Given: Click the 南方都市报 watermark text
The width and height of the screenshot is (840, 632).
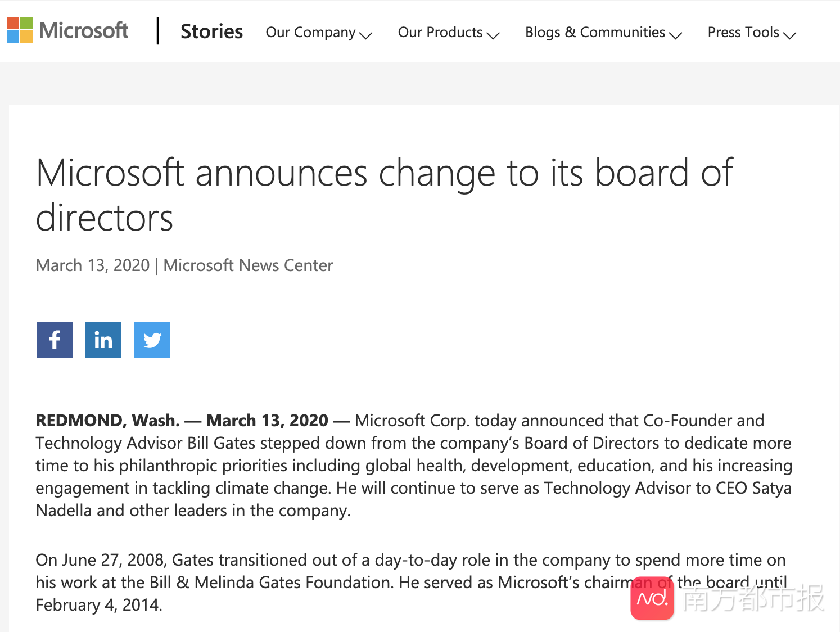Looking at the screenshot, I should tap(753, 598).
